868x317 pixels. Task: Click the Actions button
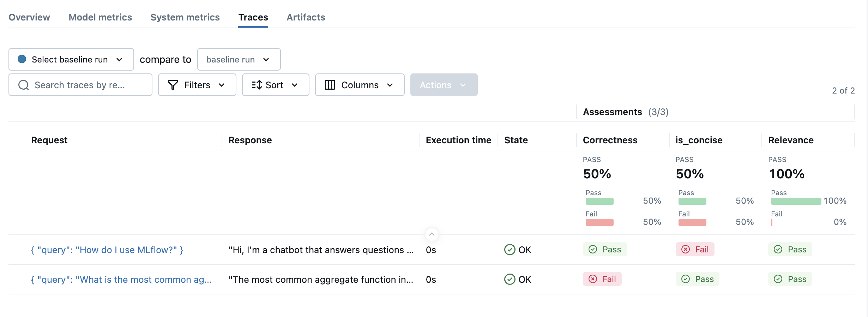(x=444, y=85)
